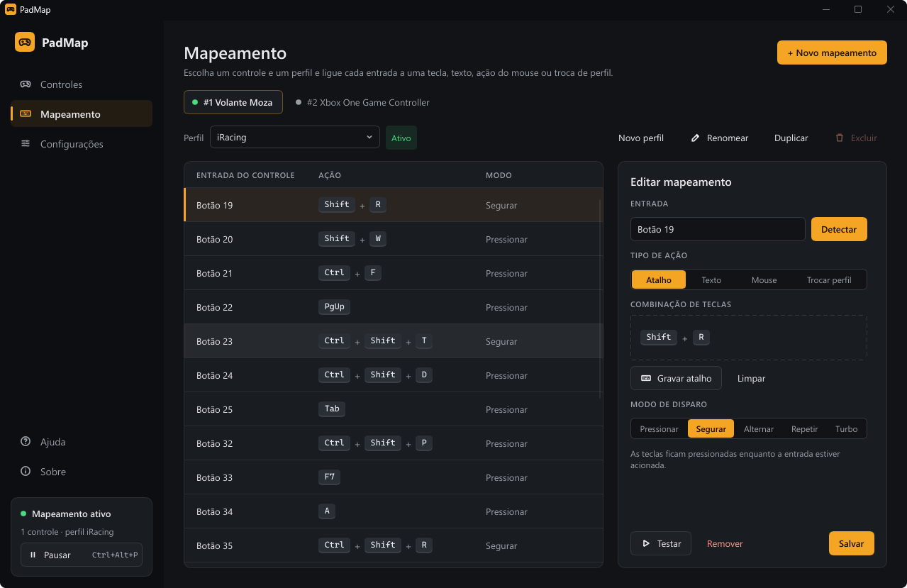Click the Detectar button

[x=839, y=229]
